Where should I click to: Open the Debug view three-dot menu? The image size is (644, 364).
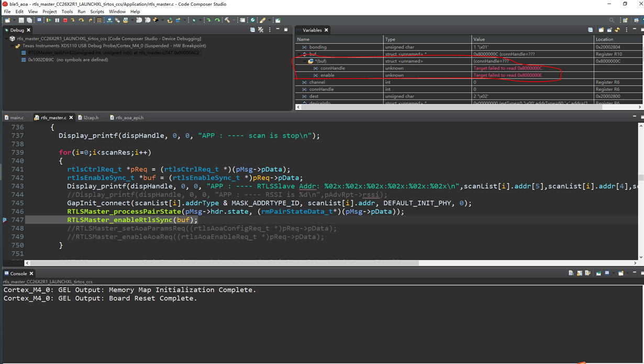coord(269,30)
